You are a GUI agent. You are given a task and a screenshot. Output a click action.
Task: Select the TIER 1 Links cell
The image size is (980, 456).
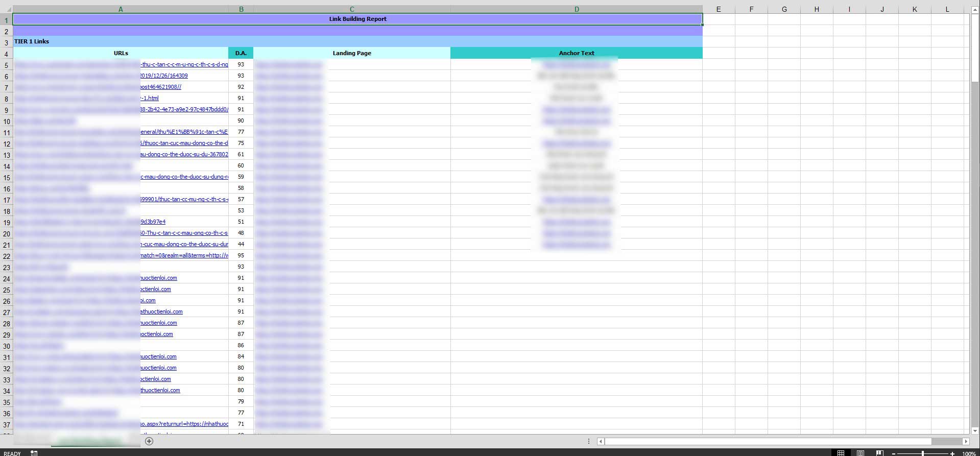(x=357, y=41)
